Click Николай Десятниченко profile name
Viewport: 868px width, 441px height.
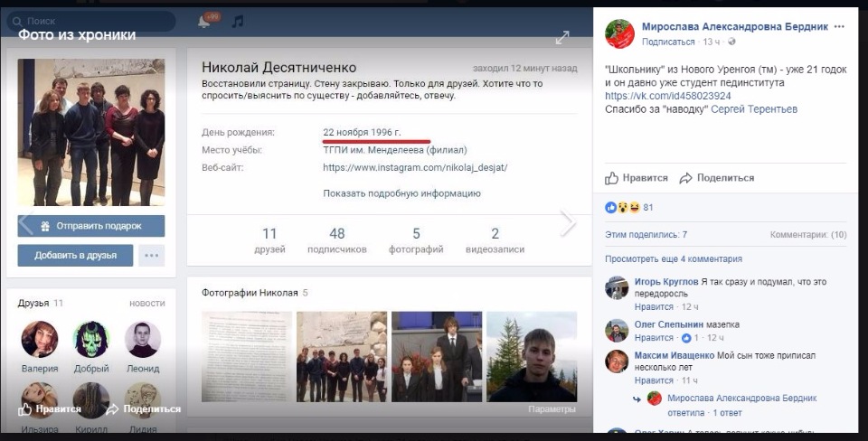[x=279, y=68]
